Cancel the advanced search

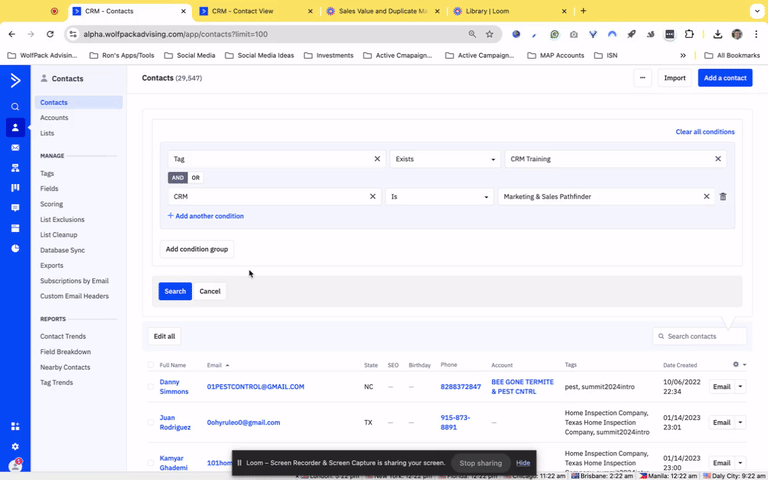pyautogui.click(x=210, y=291)
